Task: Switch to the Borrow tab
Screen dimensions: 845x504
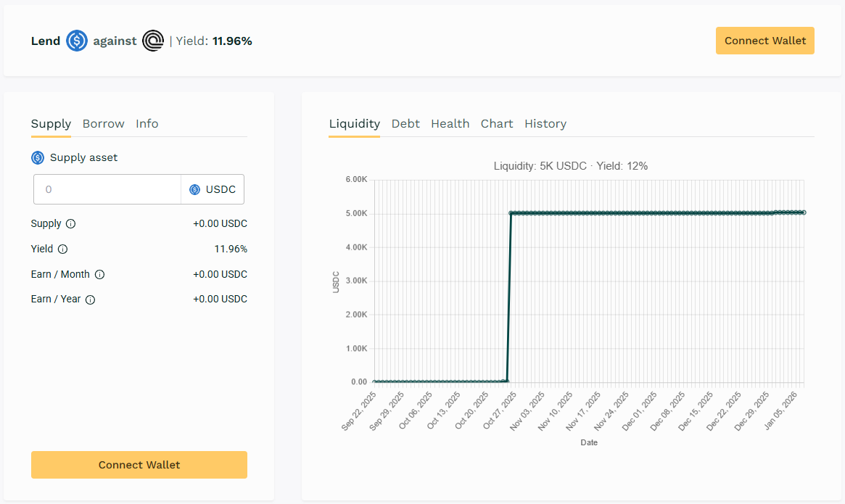Action: click(104, 124)
